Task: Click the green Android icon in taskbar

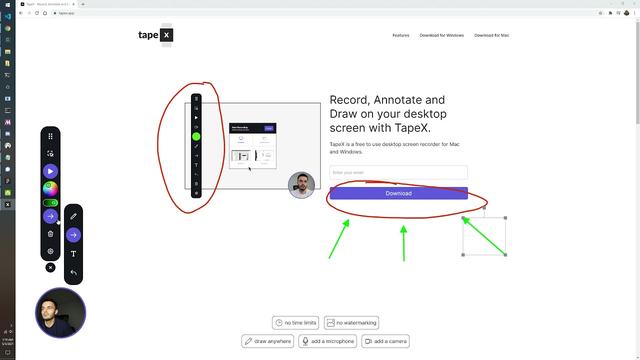Action: tap(7, 192)
